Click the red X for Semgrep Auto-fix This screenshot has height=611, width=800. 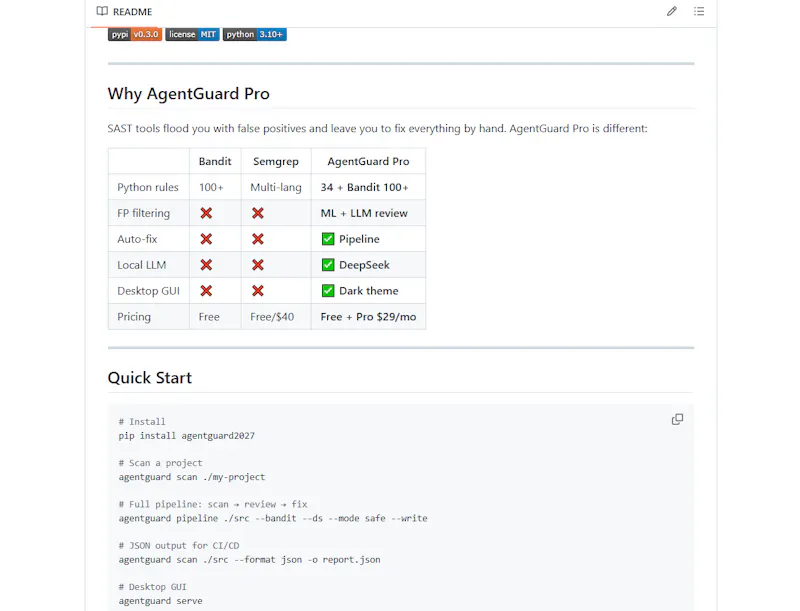click(258, 239)
